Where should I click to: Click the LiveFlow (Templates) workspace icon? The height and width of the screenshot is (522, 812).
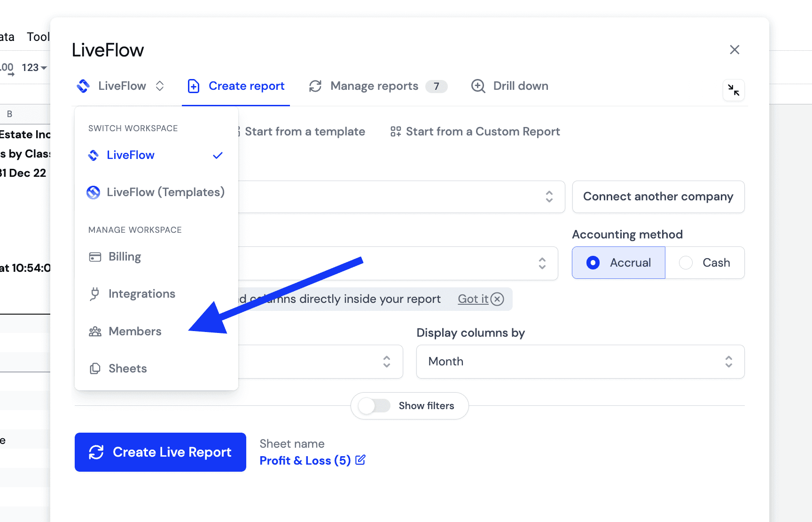[x=94, y=192]
